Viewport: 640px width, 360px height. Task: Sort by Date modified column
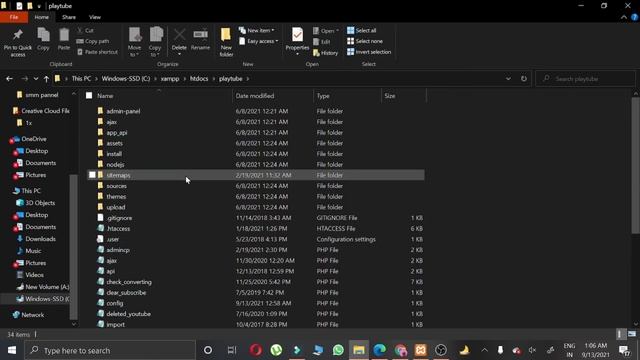click(x=255, y=96)
